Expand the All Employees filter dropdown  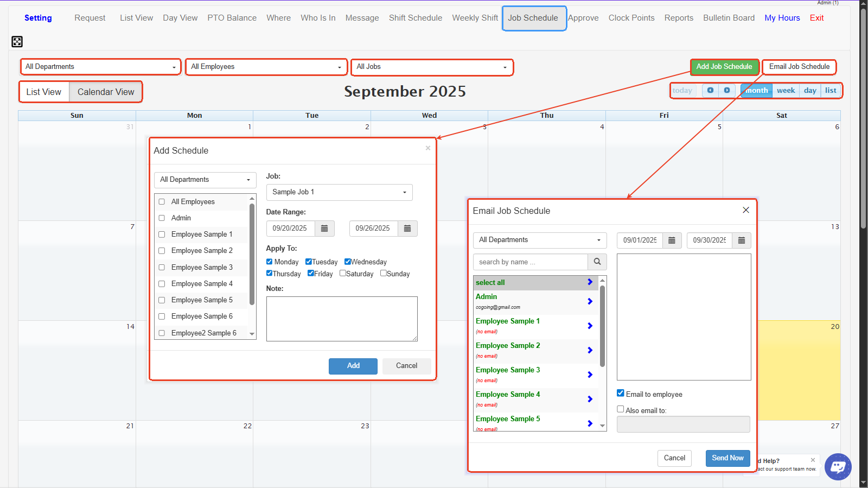[x=266, y=67]
